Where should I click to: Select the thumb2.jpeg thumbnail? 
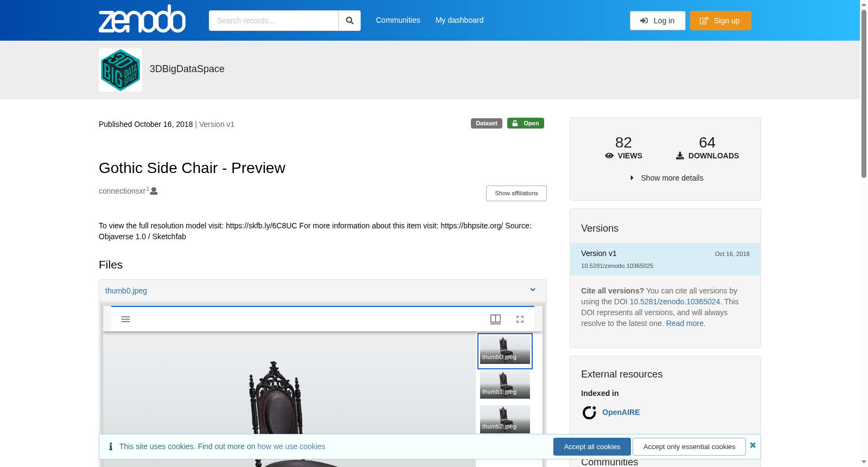[x=505, y=419]
